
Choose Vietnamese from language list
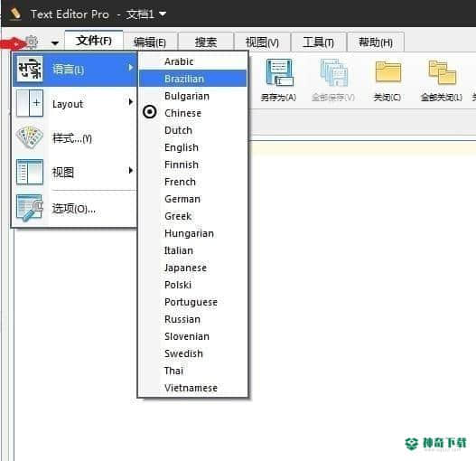(x=192, y=388)
